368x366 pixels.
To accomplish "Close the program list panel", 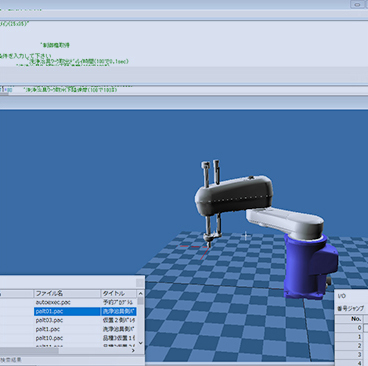I will (x=140, y=283).
